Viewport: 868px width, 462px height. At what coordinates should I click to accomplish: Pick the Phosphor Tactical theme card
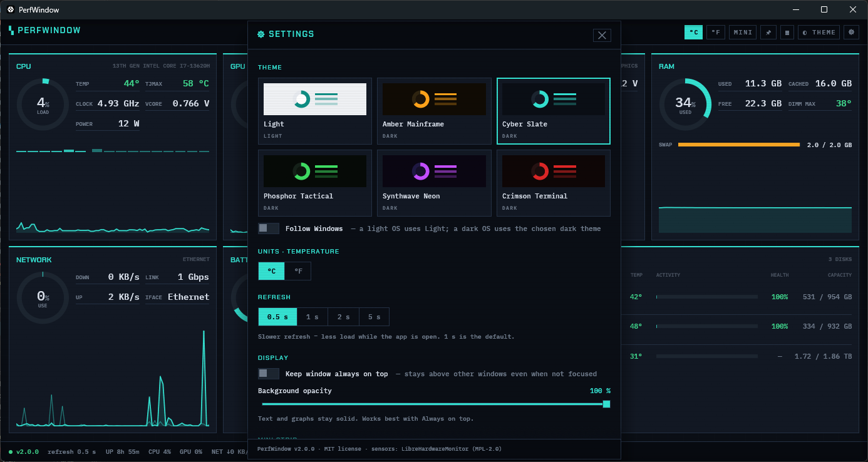[x=315, y=183]
